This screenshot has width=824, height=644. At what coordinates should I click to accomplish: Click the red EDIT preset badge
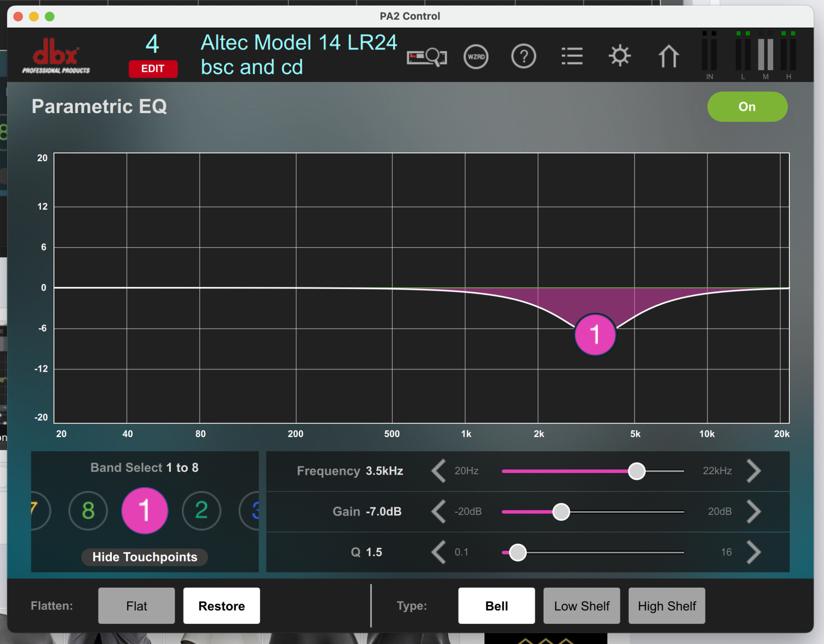tap(153, 68)
